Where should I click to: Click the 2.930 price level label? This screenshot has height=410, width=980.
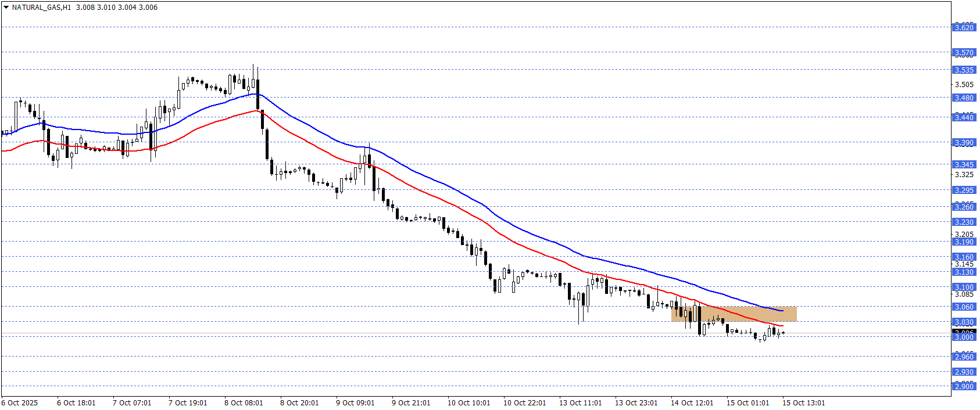coord(964,372)
